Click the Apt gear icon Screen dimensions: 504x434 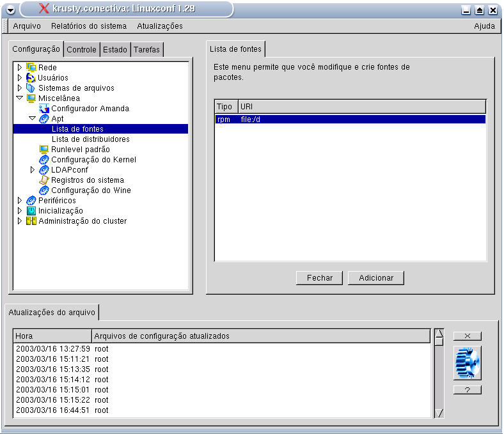44,118
